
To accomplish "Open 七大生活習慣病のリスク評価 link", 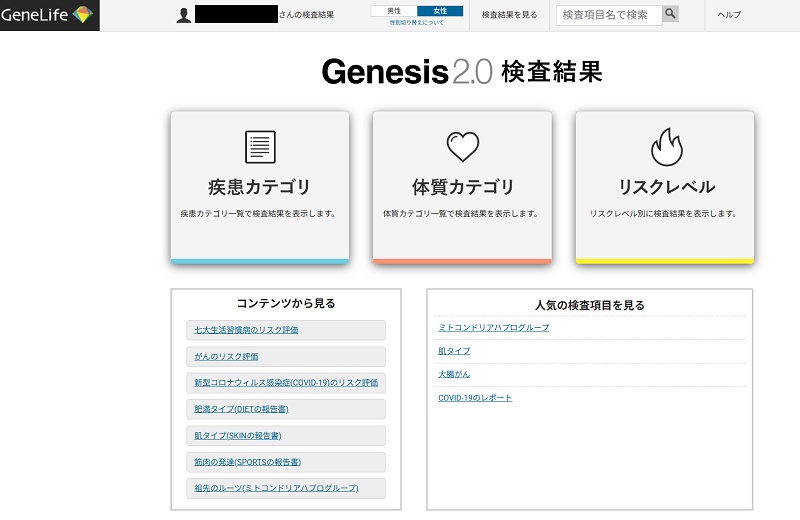I will [246, 330].
